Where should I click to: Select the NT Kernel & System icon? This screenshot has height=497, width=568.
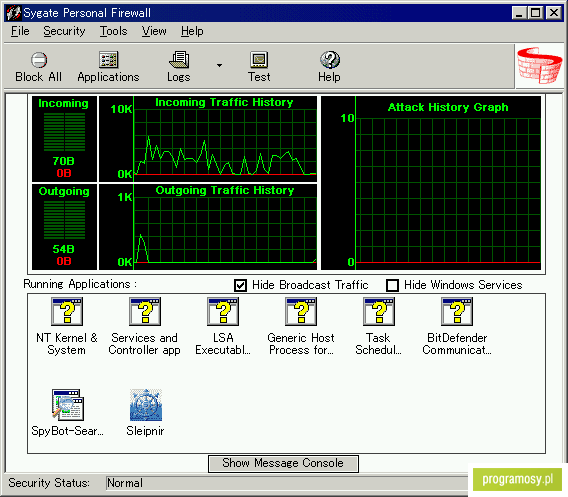coord(67,312)
